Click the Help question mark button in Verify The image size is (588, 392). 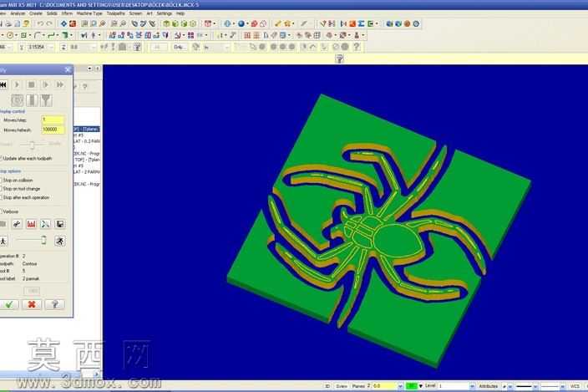tap(54, 304)
